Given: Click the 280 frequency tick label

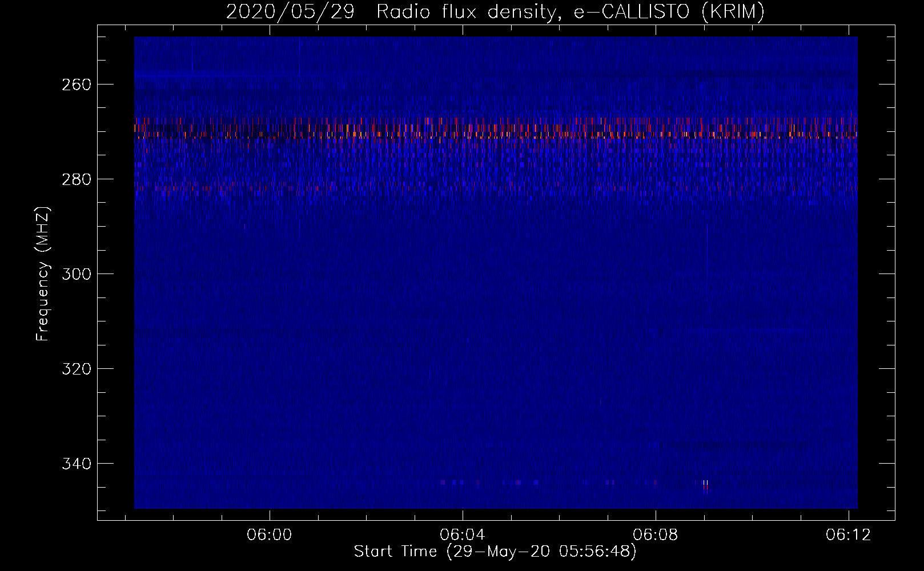Looking at the screenshot, I should tap(75, 179).
